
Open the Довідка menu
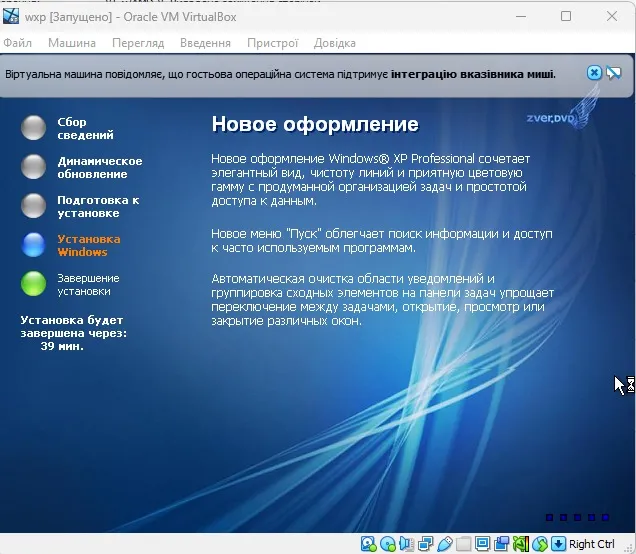click(x=335, y=43)
